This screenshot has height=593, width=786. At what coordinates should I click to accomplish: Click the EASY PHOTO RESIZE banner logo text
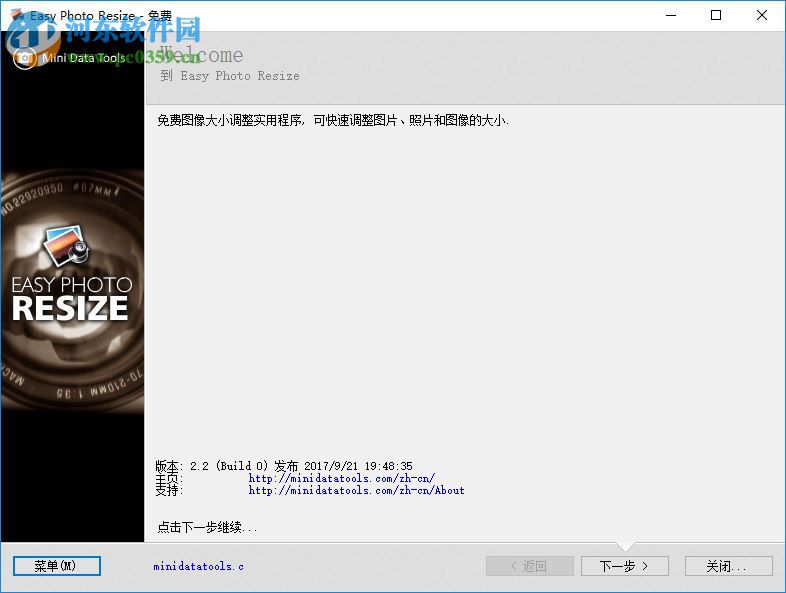72,299
